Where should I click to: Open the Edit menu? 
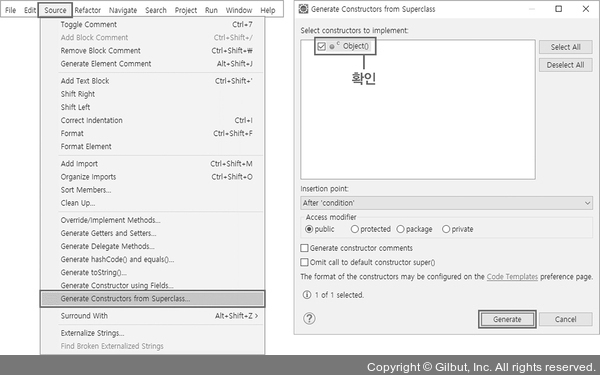tap(30, 10)
